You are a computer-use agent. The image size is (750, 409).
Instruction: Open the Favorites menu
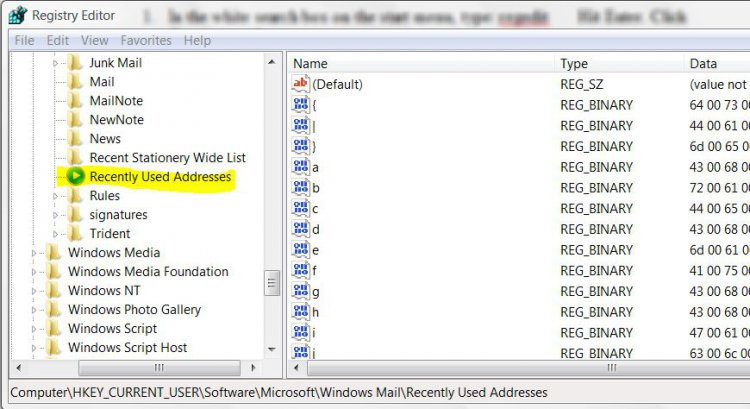(x=146, y=41)
